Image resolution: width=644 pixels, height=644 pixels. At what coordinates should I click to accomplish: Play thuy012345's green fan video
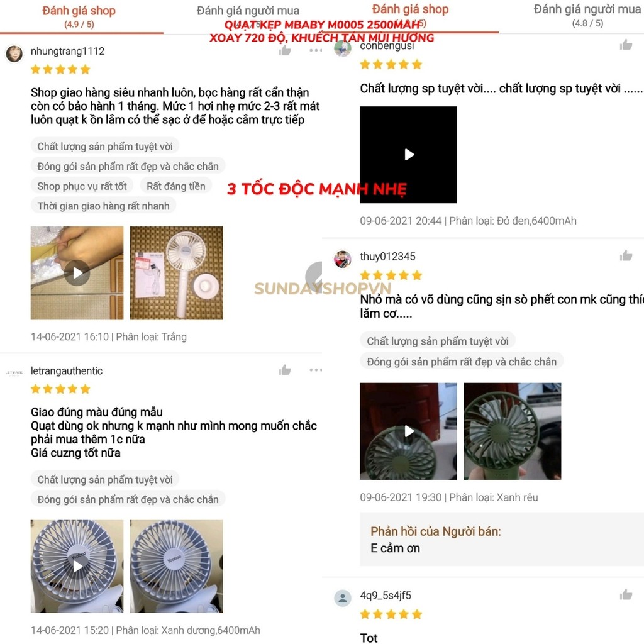408,431
